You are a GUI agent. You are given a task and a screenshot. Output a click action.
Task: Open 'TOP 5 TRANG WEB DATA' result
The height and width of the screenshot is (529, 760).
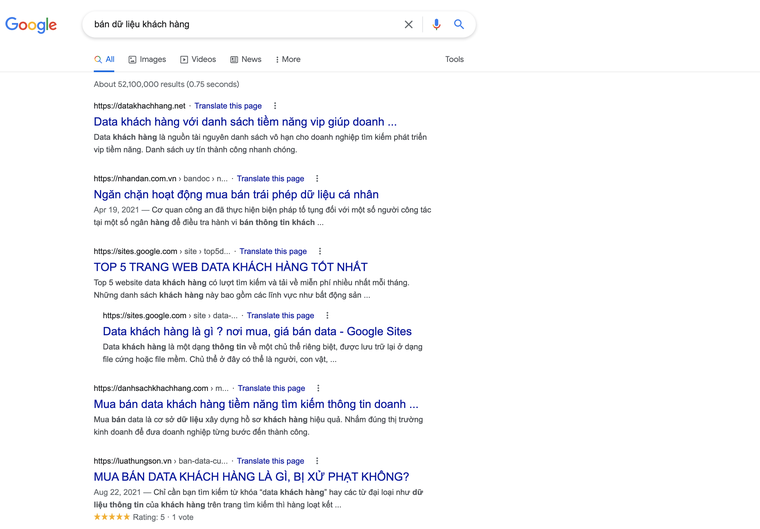click(230, 267)
